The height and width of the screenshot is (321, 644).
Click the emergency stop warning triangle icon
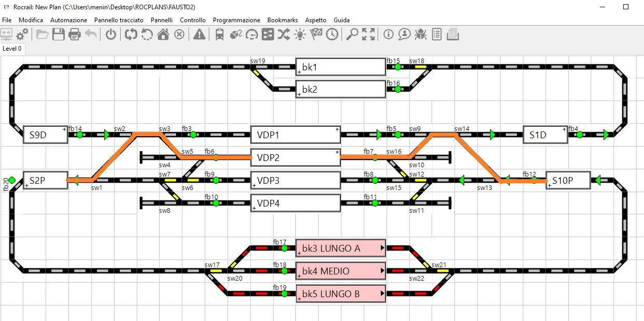coord(199,35)
